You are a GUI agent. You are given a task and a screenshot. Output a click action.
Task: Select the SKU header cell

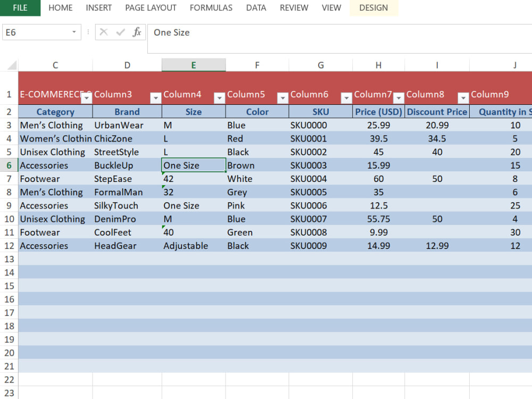click(321, 112)
